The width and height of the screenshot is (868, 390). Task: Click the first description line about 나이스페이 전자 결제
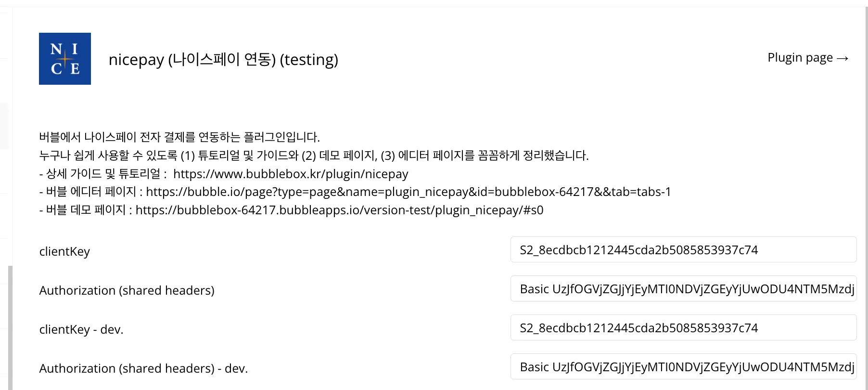179,137
